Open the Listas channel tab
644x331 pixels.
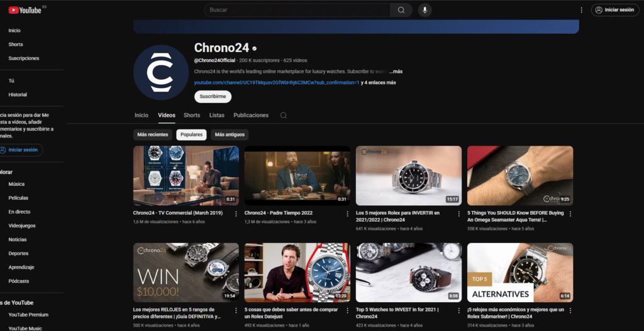click(x=217, y=116)
